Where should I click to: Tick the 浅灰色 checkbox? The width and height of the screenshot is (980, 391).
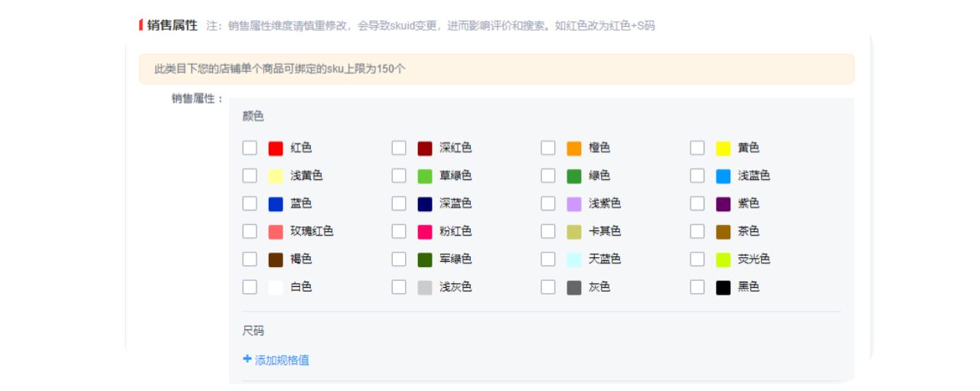point(399,287)
